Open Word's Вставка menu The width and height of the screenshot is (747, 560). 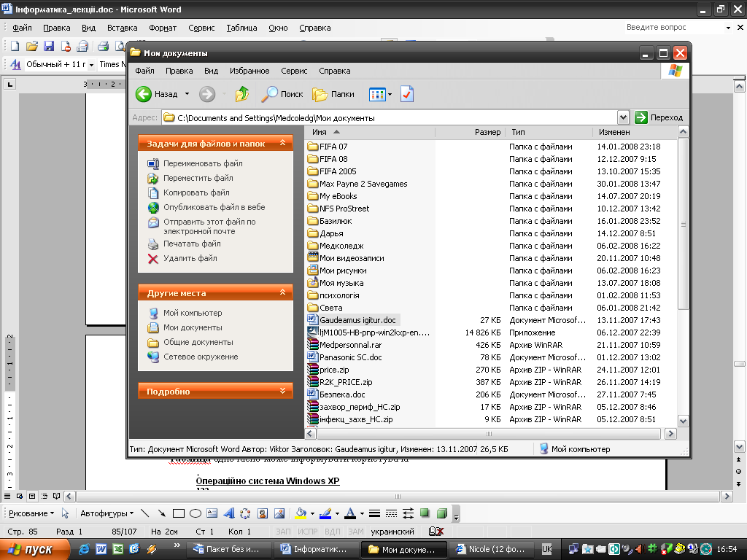(x=122, y=28)
